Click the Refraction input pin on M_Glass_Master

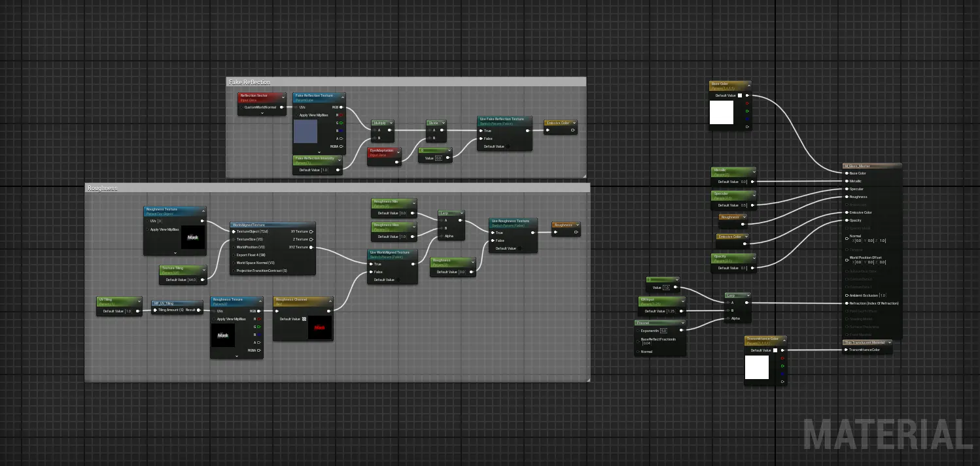click(847, 303)
